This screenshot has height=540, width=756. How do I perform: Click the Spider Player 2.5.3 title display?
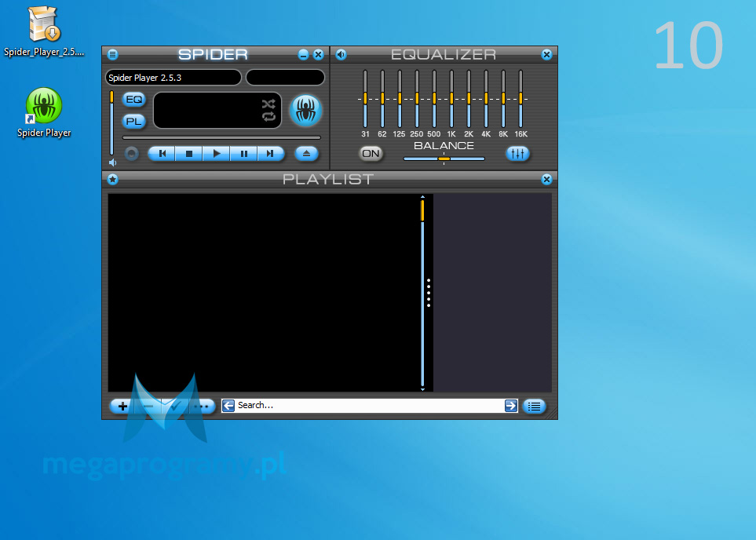pos(173,78)
